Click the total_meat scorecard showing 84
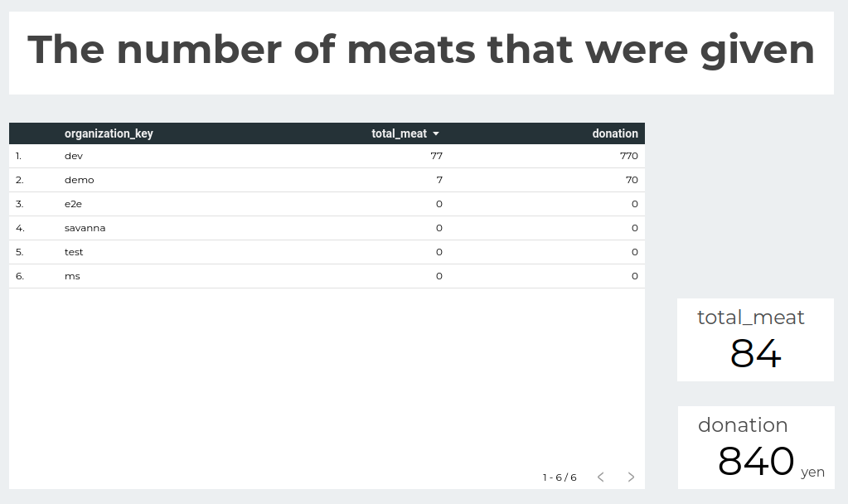The height and width of the screenshot is (504, 848). 755,340
